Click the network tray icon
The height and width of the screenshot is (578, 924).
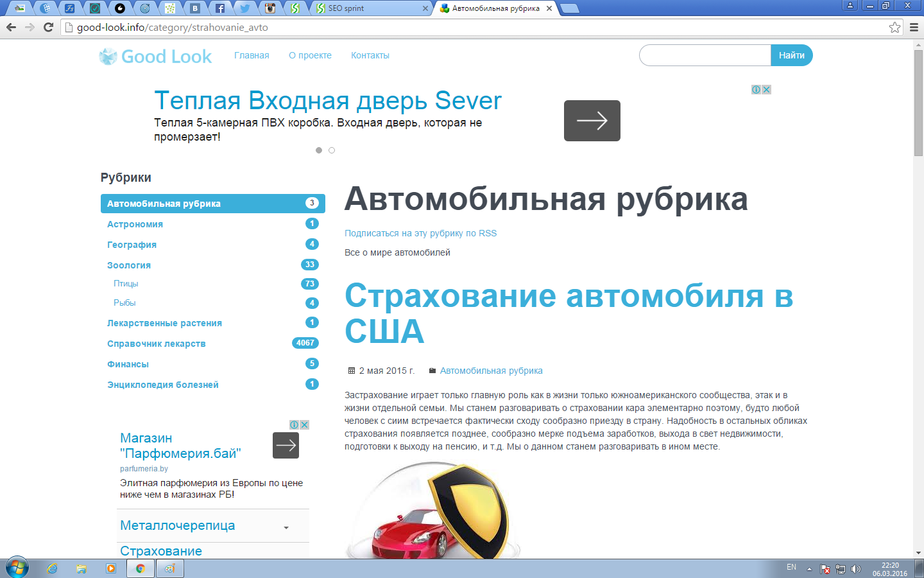point(841,569)
